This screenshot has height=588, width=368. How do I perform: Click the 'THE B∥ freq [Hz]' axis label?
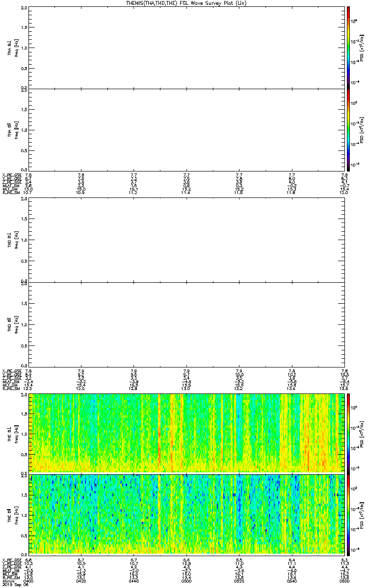pyautogui.click(x=13, y=514)
